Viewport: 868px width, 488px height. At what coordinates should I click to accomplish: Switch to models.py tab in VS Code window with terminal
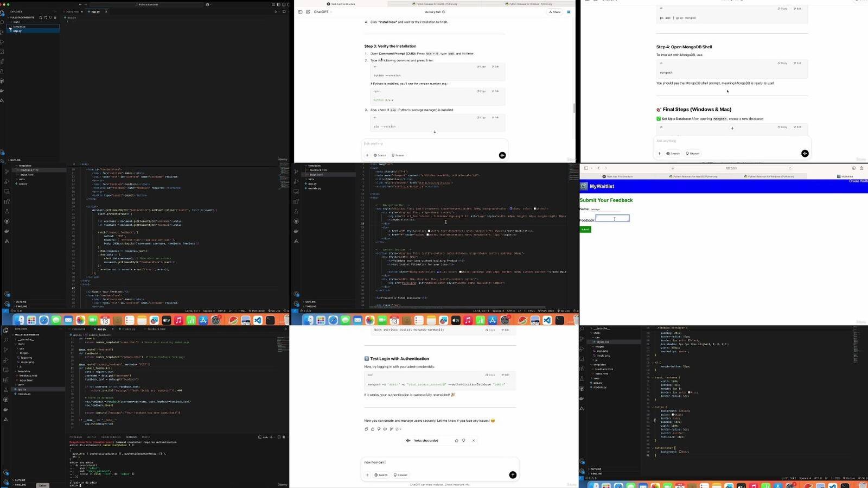129,329
